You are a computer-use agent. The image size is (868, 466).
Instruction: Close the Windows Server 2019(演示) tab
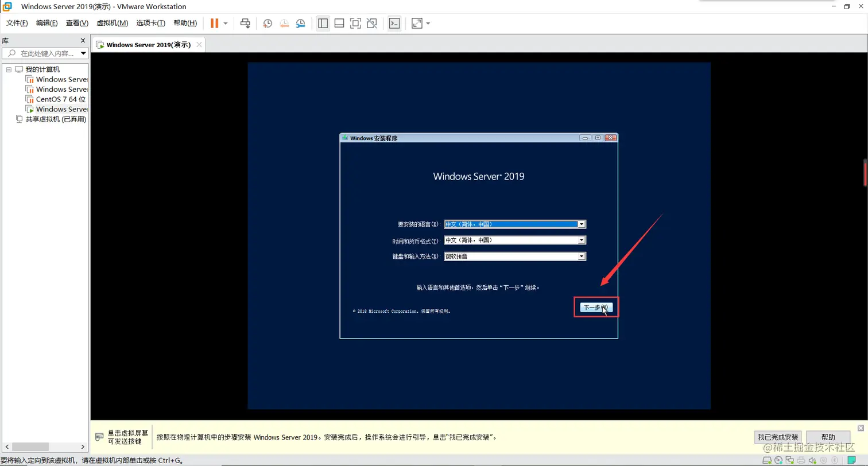click(x=199, y=45)
